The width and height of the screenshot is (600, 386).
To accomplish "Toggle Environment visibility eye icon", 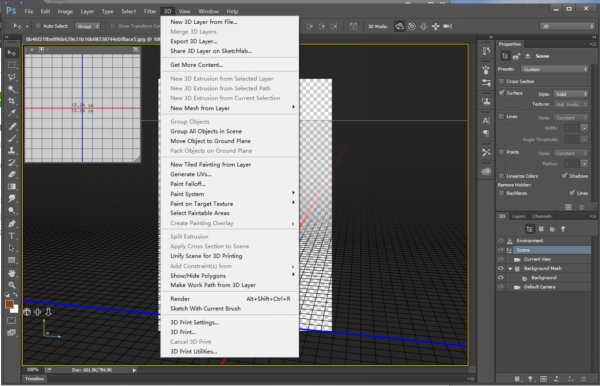I will 501,241.
